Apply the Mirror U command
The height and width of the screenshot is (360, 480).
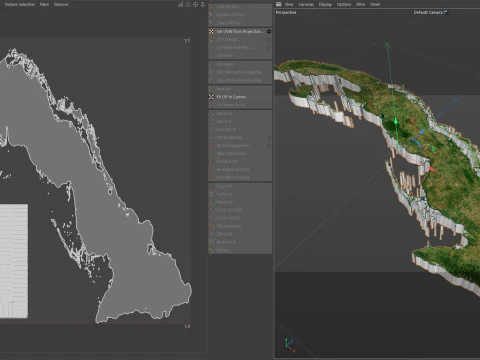pos(240,114)
